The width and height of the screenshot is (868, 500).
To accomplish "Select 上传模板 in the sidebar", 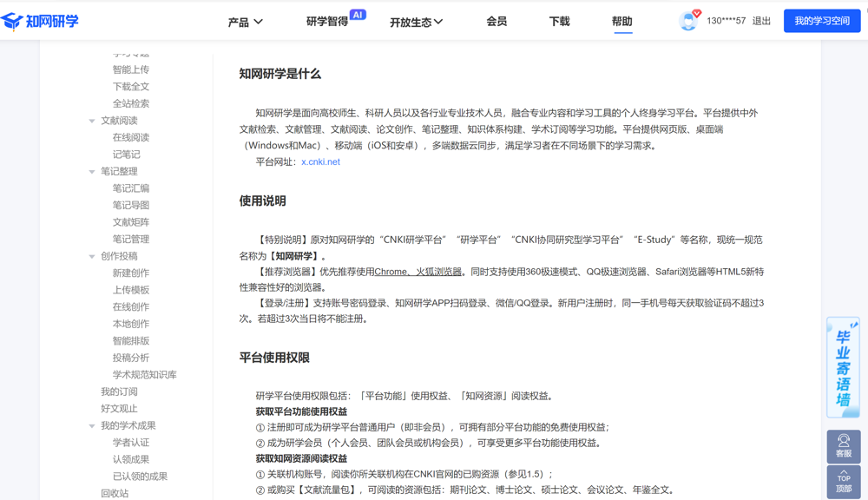I will point(131,290).
